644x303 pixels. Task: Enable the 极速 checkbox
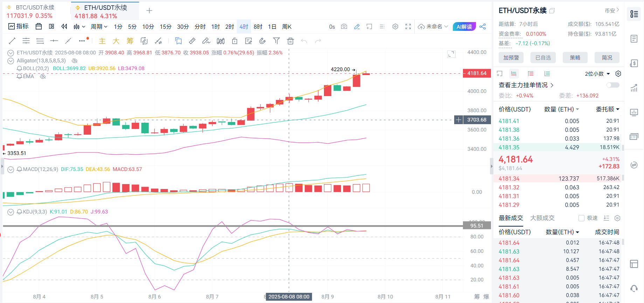tap(581, 218)
